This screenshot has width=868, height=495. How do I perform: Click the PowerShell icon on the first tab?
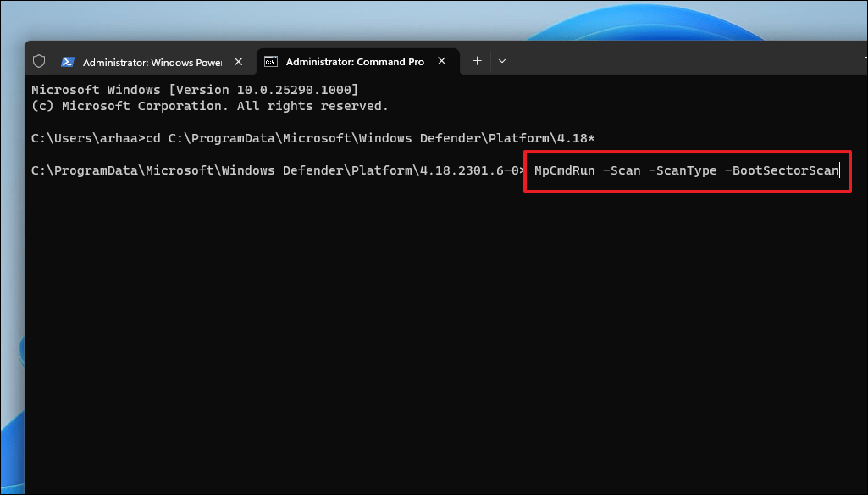click(x=67, y=61)
